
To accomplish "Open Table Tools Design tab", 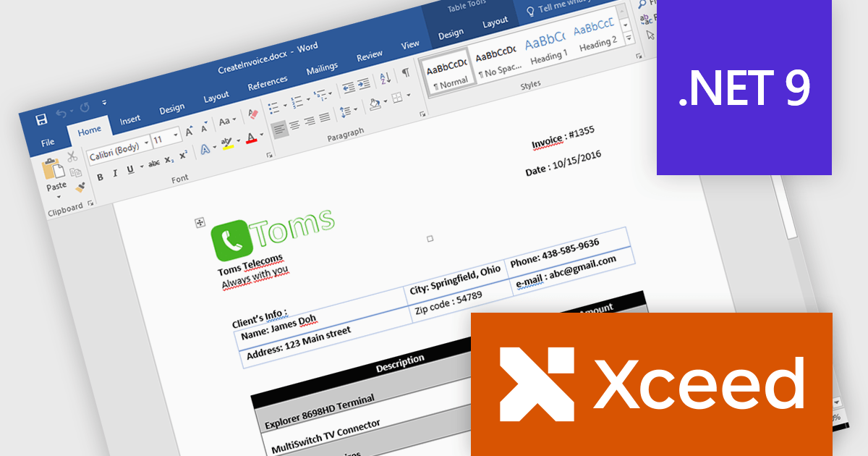I will click(451, 34).
